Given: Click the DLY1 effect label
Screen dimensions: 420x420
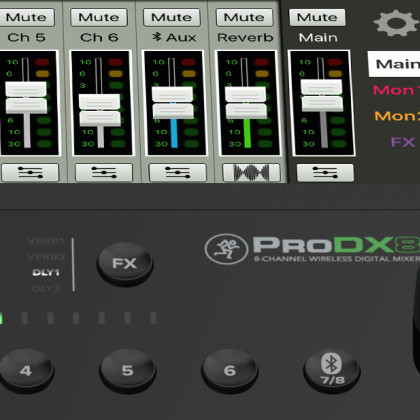Looking at the screenshot, I should pos(46,272).
